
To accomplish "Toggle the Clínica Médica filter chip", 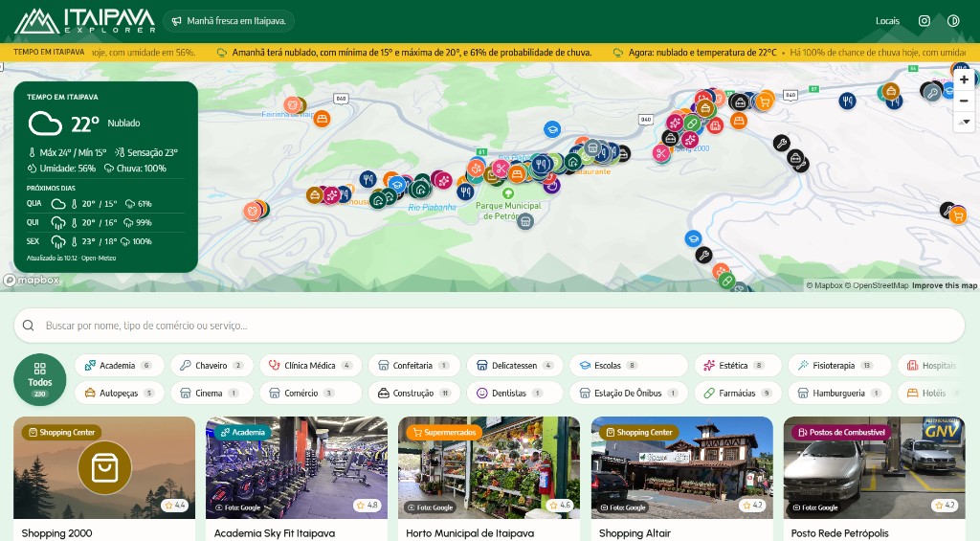I will pyautogui.click(x=311, y=365).
